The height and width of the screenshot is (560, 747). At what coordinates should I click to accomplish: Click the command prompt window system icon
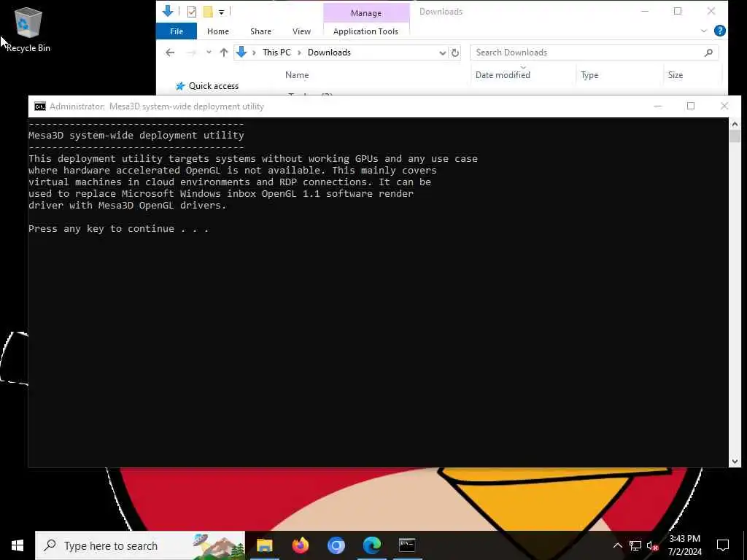[40, 106]
